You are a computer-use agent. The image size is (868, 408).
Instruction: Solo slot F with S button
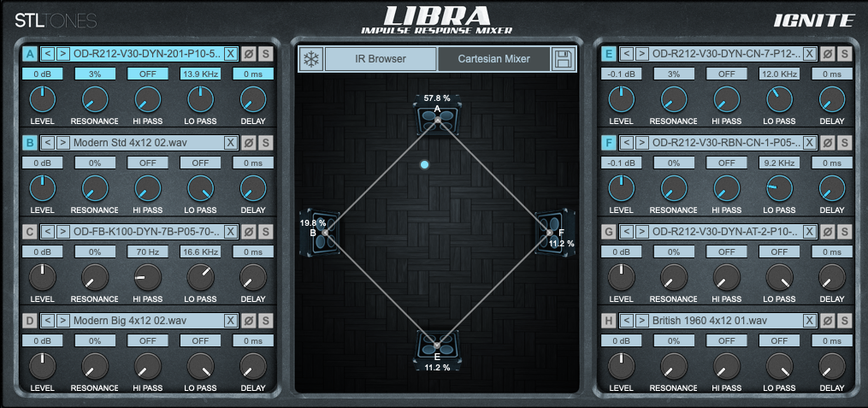pyautogui.click(x=844, y=143)
